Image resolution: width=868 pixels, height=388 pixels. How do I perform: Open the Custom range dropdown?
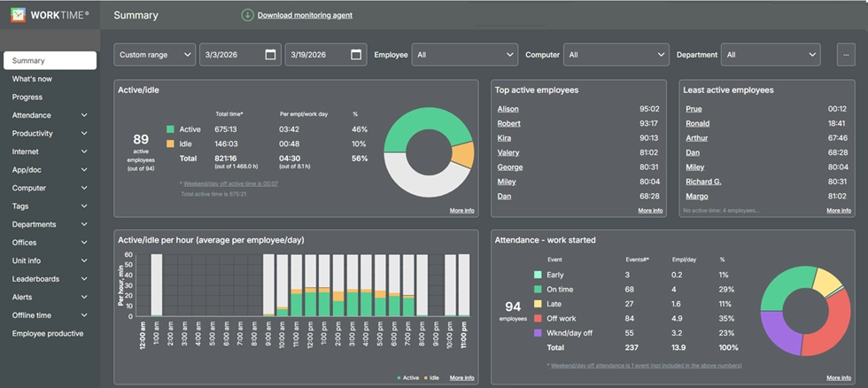(x=155, y=55)
